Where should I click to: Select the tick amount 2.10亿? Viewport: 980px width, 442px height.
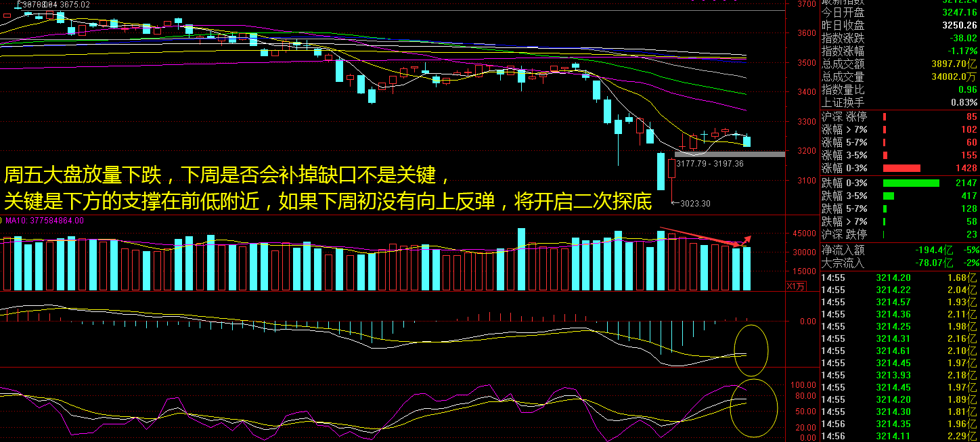[x=963, y=351]
